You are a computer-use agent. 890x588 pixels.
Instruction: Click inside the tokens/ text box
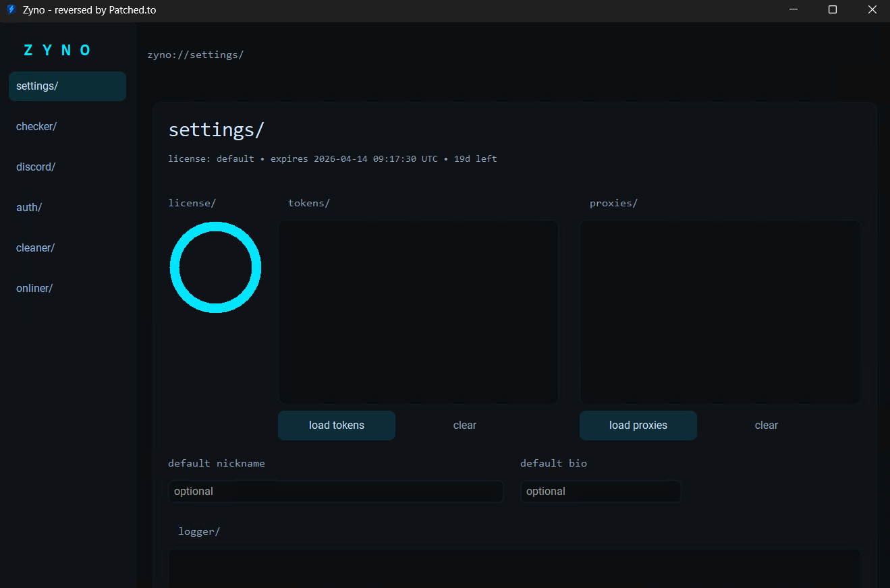[x=418, y=312]
